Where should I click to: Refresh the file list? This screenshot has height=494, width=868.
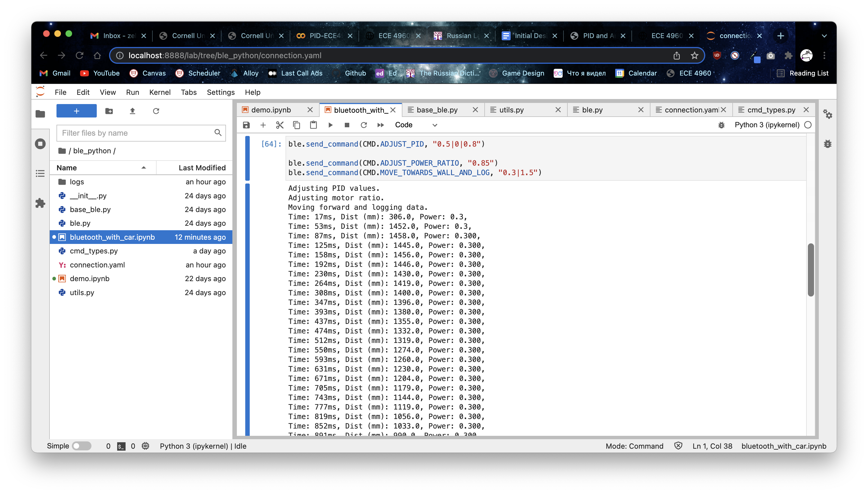pyautogui.click(x=156, y=111)
